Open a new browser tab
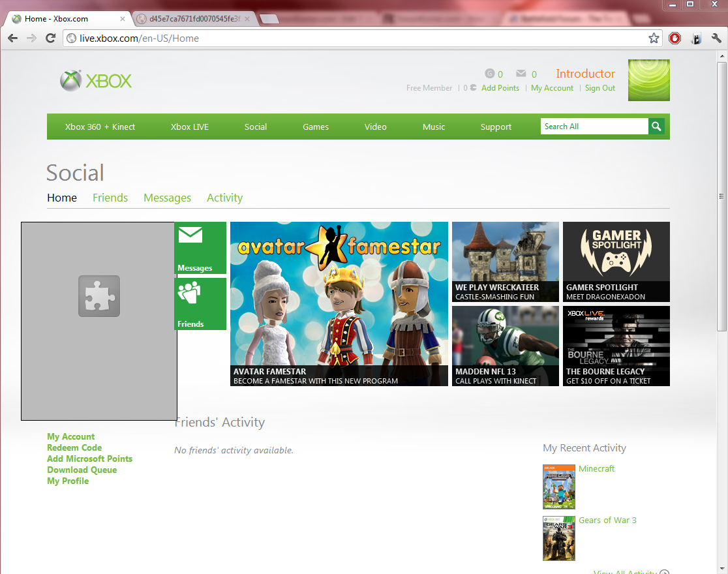Screen dimensions: 728x574 (269, 19)
